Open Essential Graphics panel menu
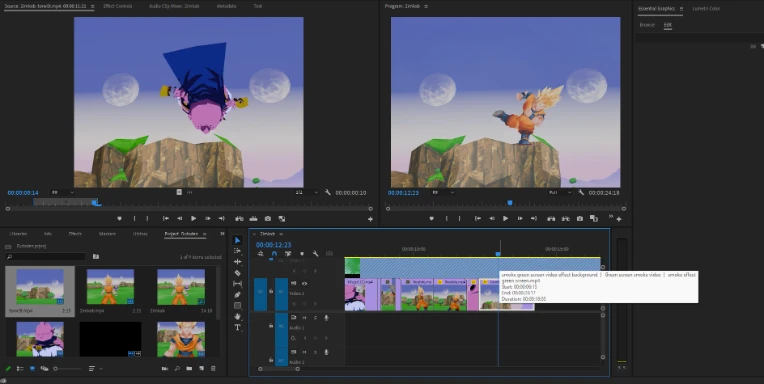The width and height of the screenshot is (764, 384). click(x=681, y=8)
